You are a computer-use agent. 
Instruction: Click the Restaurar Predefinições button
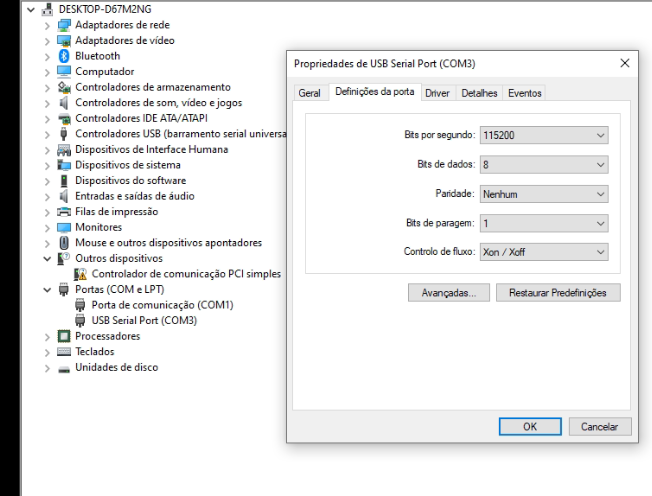pyautogui.click(x=564, y=293)
